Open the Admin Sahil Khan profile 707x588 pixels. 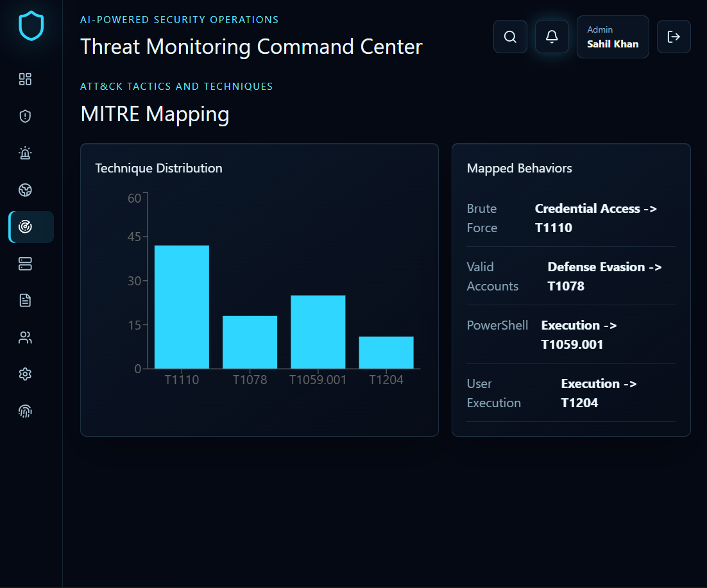(x=613, y=37)
